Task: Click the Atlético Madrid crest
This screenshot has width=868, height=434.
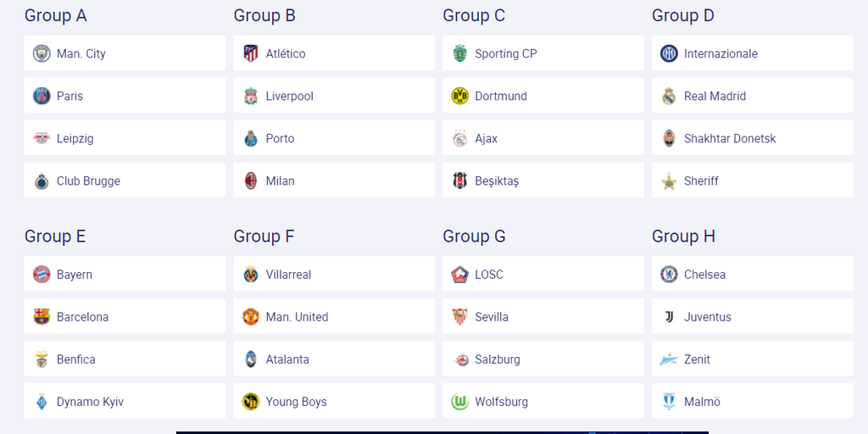Action: [x=251, y=53]
